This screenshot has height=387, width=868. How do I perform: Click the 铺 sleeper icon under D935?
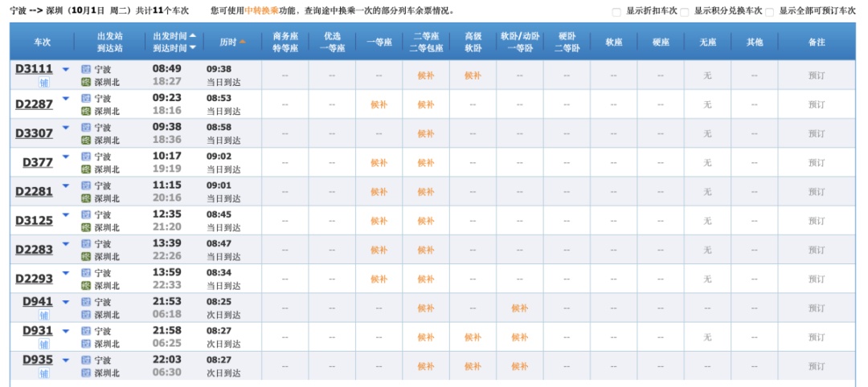[43, 373]
